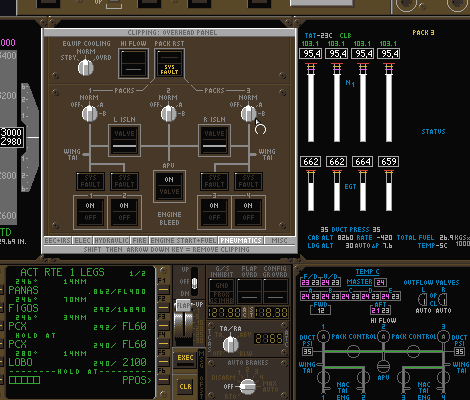Open the MISC overhead tab
Image resolution: width=470 pixels, height=400 pixels.
point(279,240)
